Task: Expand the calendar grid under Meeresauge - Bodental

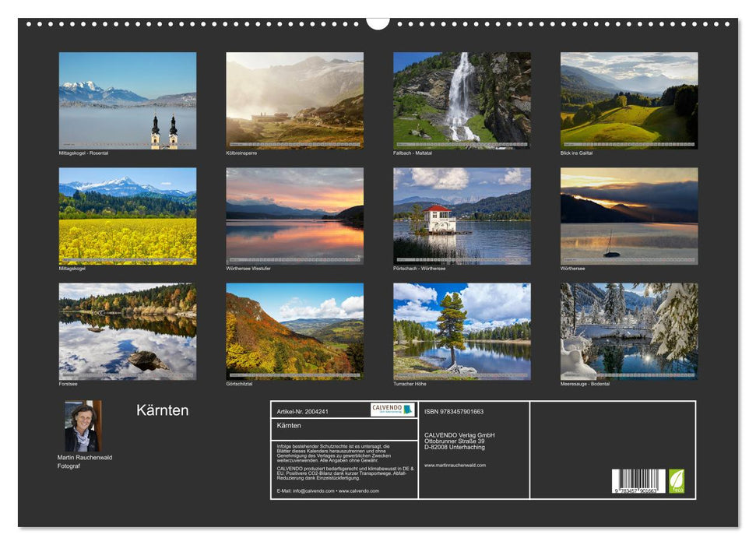Action: tap(628, 376)
